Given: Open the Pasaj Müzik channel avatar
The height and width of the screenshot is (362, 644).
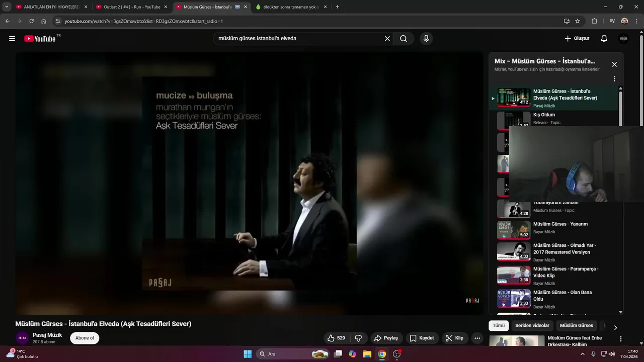Looking at the screenshot, I should tap(22, 338).
